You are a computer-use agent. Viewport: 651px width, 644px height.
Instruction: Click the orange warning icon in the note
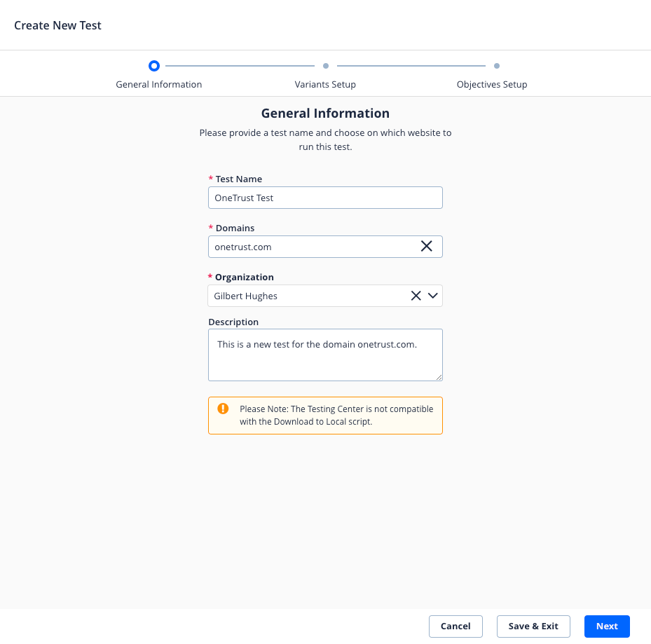(x=223, y=409)
